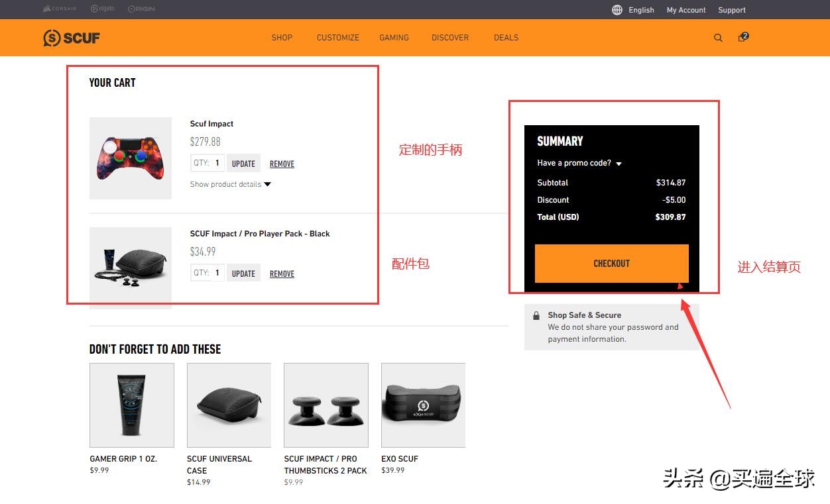Screen dimensions: 830x504
Task: Select the $309.87 total amount
Action: 670,217
